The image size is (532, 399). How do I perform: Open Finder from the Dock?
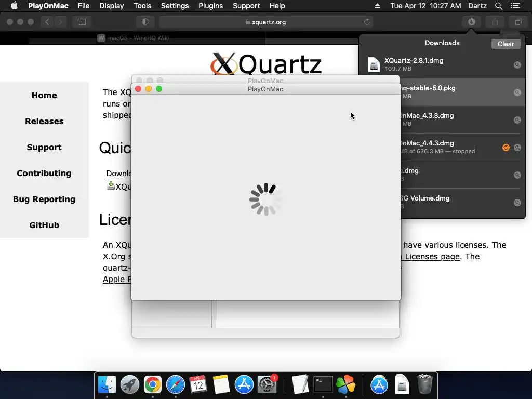(107, 385)
